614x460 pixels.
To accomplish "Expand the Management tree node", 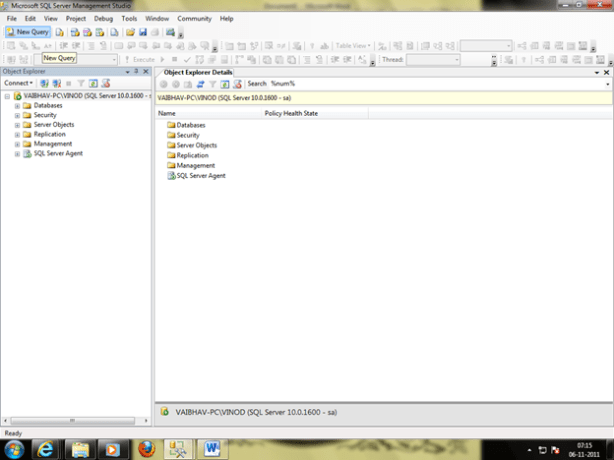I will (x=17, y=144).
